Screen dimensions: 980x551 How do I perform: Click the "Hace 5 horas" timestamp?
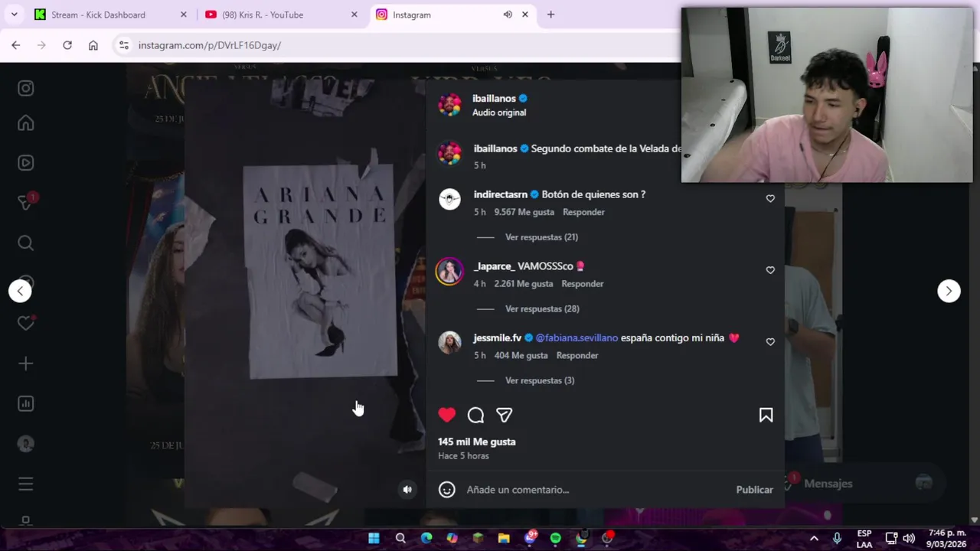tap(463, 456)
